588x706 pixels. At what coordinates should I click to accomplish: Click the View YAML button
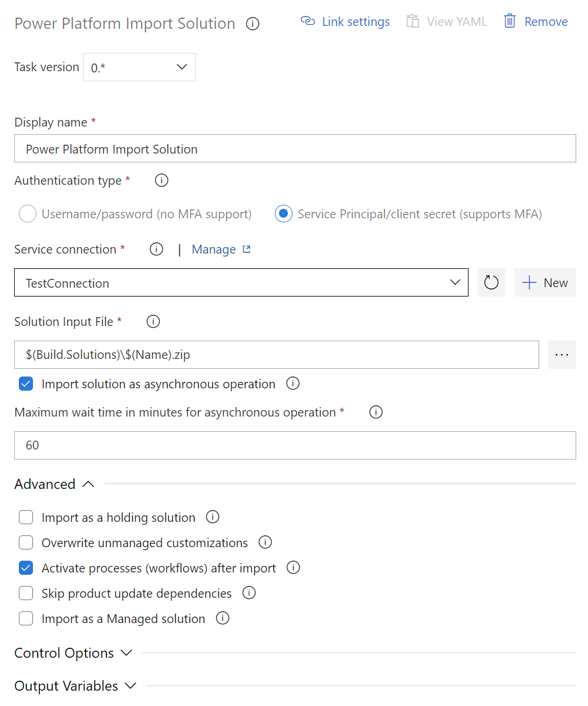447,22
